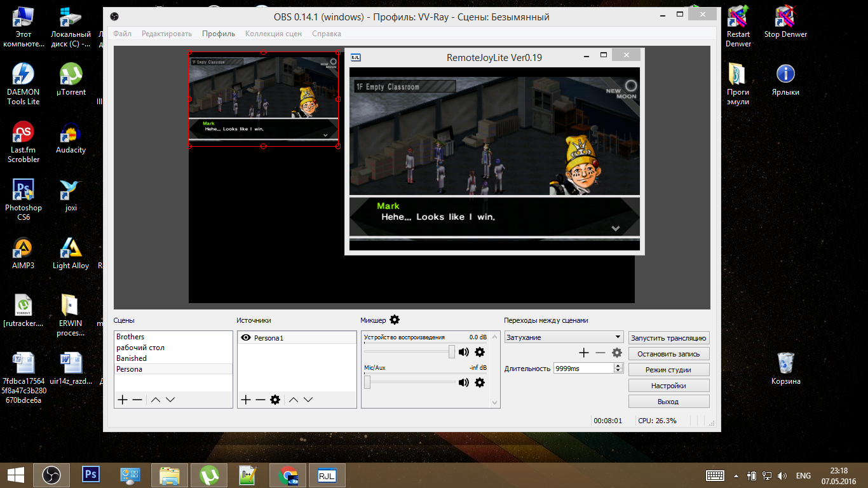Open the Справка menu
This screenshot has height=488, width=868.
(327, 34)
